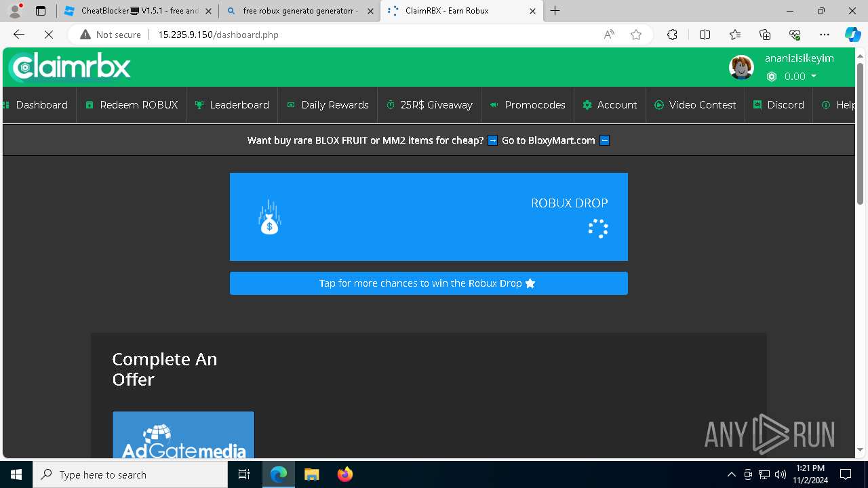Stop loading the page

tap(49, 35)
